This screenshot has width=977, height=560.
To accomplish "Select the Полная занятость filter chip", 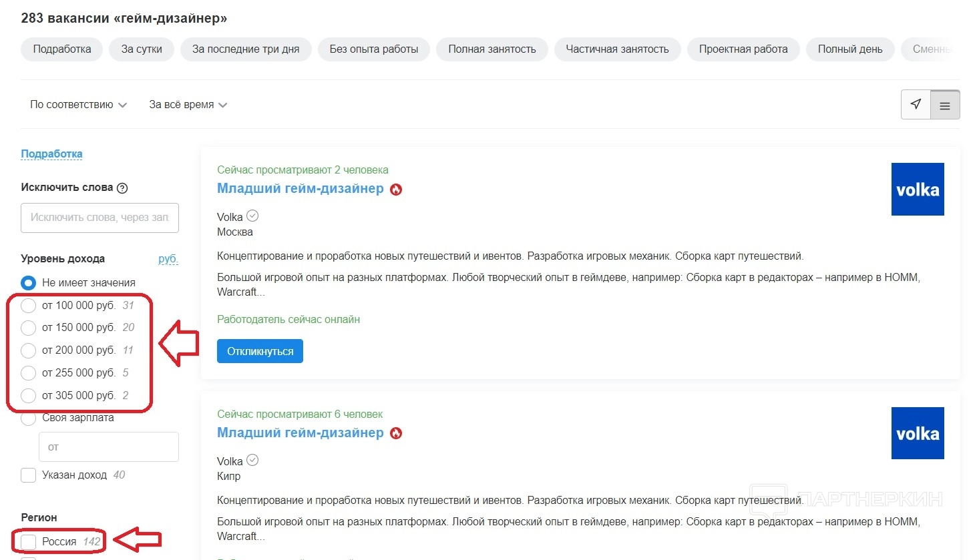I will click(x=492, y=49).
